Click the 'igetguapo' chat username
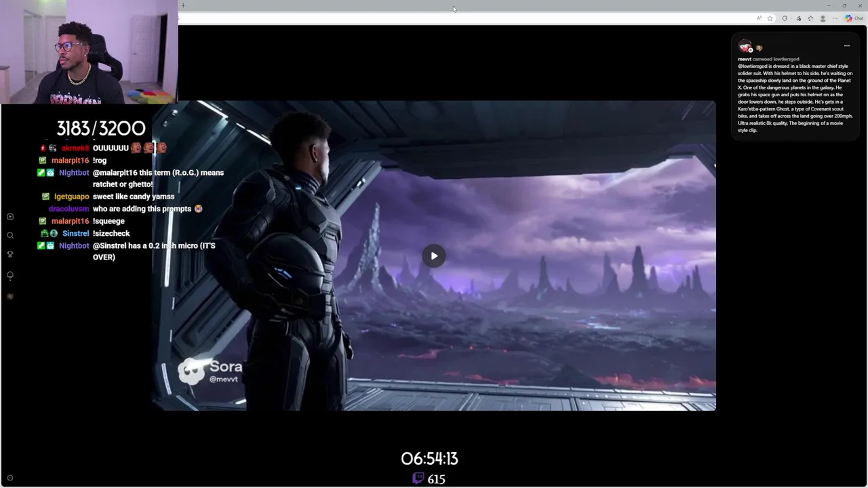 [71, 197]
